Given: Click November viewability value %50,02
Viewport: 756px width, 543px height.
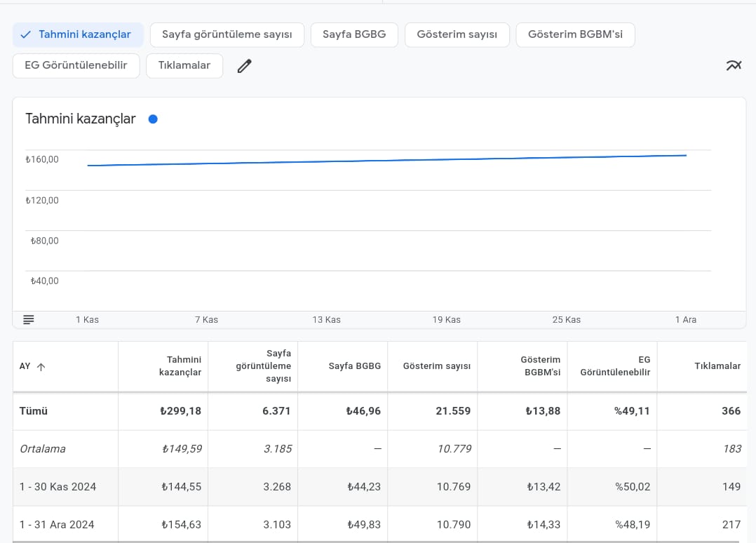Looking at the screenshot, I should [x=633, y=487].
